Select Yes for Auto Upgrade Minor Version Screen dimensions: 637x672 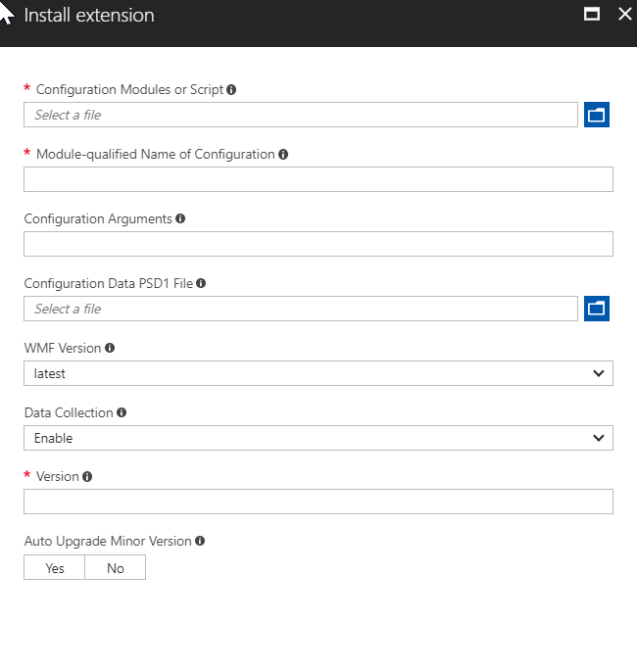click(55, 568)
